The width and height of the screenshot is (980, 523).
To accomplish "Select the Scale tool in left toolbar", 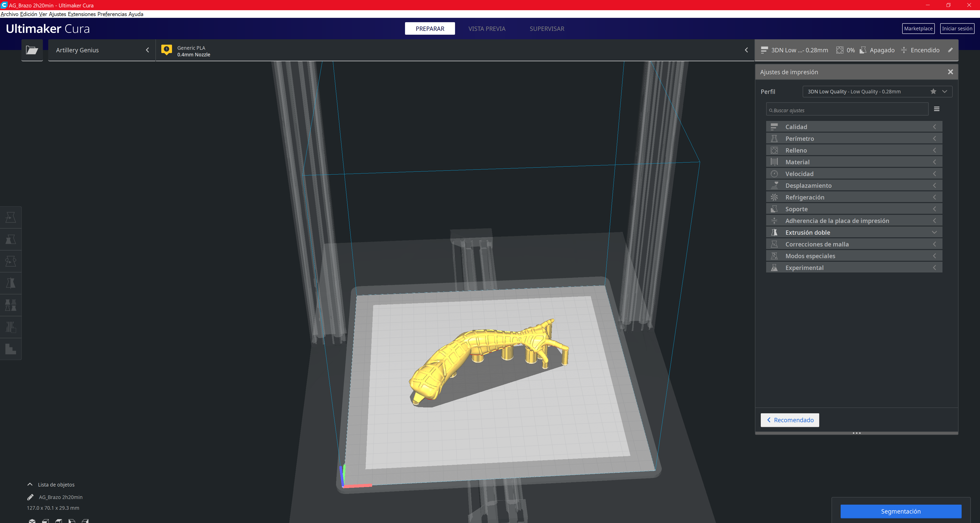I will 11,239.
